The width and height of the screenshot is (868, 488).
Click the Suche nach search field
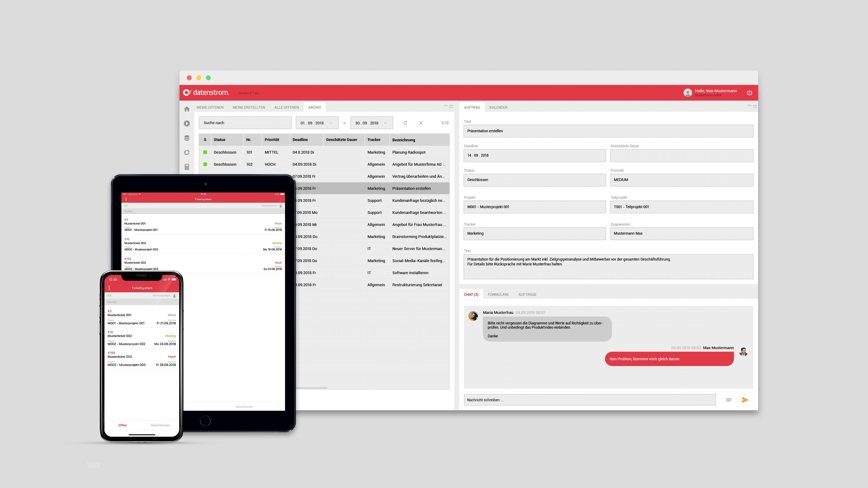tap(245, 123)
